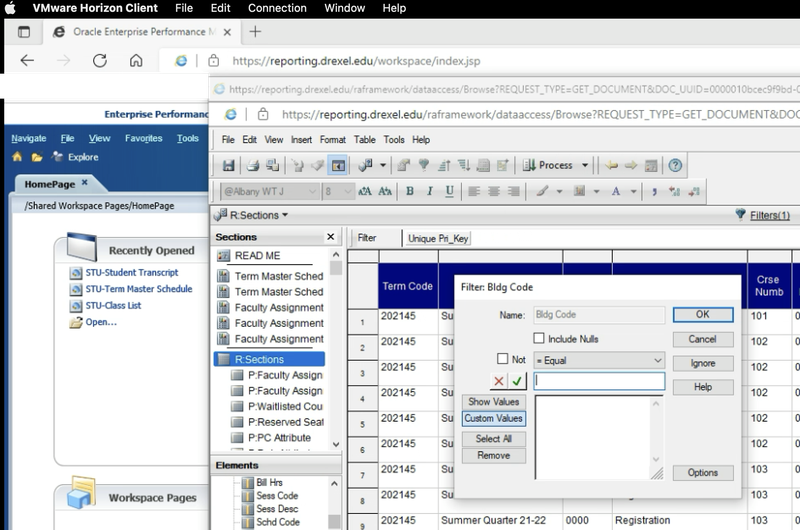
Task: Click the Ignore button
Action: 703,363
